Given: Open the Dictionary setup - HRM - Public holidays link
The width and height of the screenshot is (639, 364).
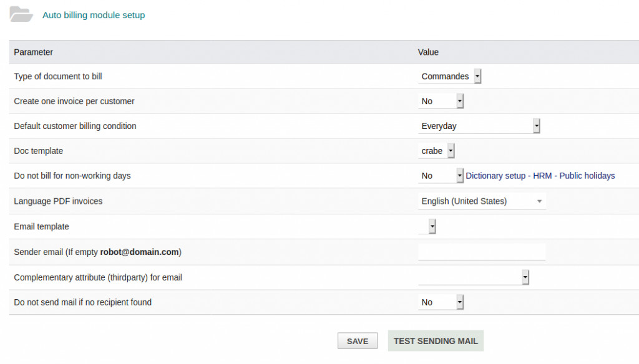Looking at the screenshot, I should pos(540,176).
